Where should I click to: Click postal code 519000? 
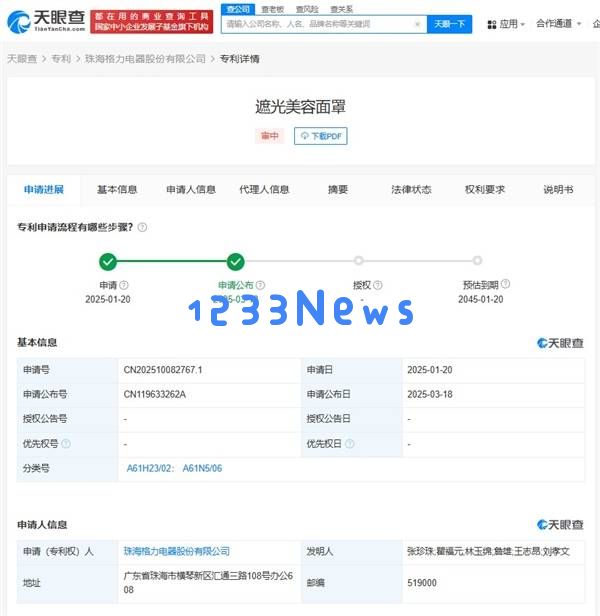click(x=422, y=583)
